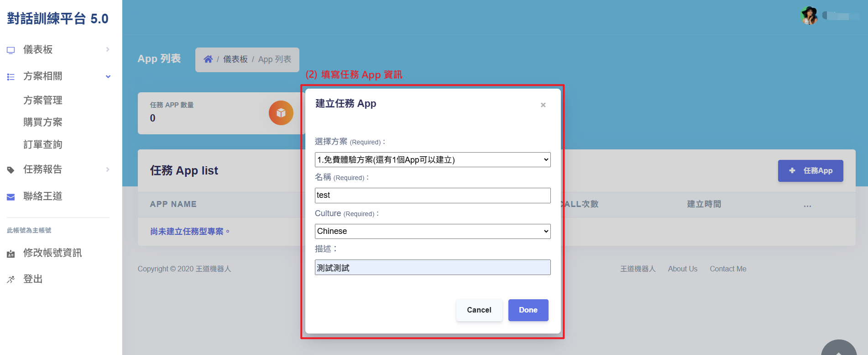The image size is (868, 355).
Task: Open the 選擇方案 plan dropdown
Action: (433, 160)
